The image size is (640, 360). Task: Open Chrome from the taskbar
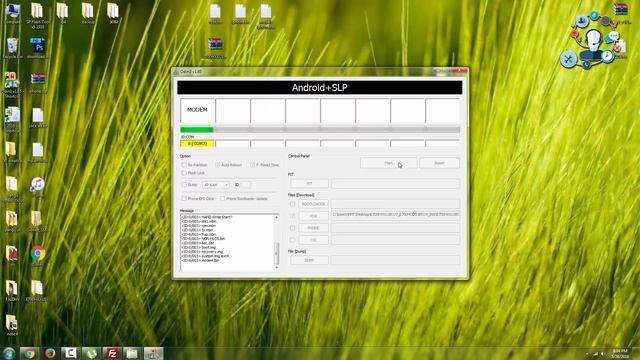[x=29, y=353]
